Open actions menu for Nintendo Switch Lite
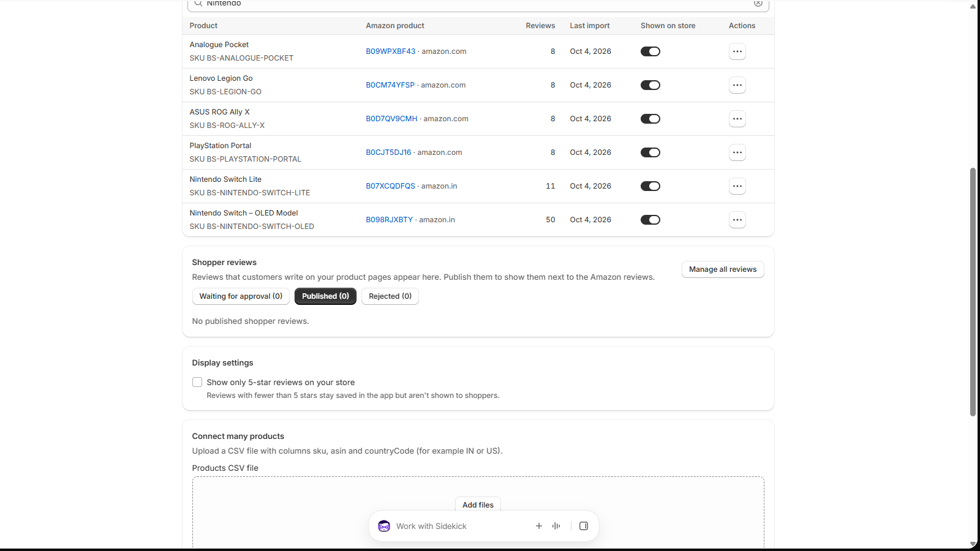Screen dimensions: 980x551 (737, 186)
